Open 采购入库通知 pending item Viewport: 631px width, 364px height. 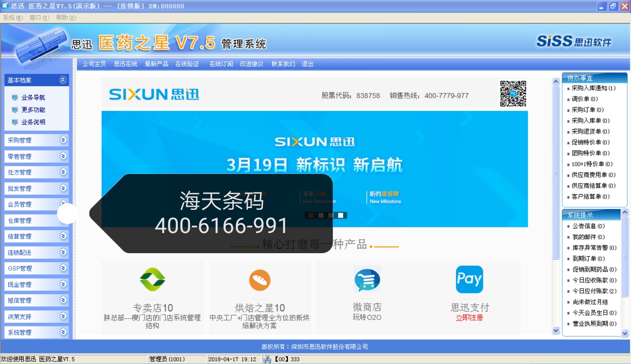pos(593,88)
